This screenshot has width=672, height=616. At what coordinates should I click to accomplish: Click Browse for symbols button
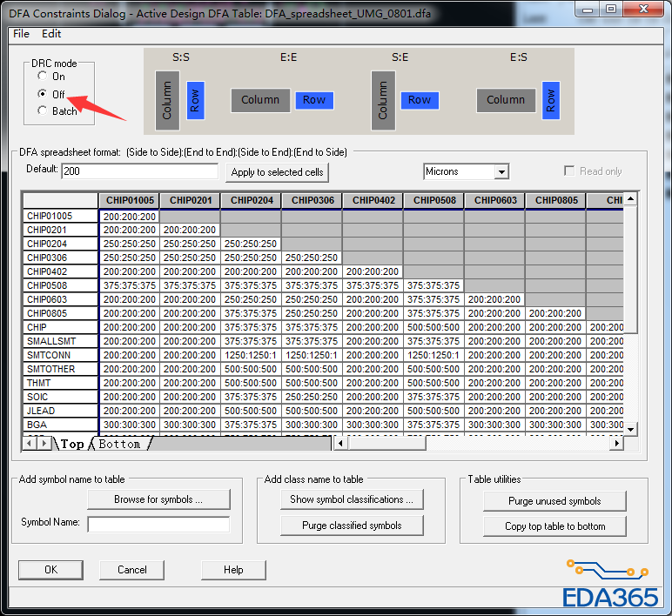click(158, 499)
